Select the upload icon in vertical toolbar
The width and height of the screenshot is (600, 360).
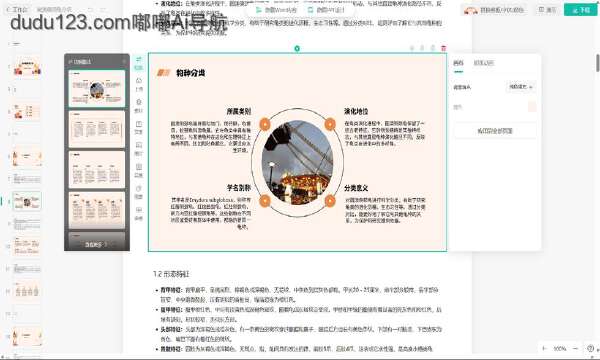pyautogui.click(x=139, y=83)
